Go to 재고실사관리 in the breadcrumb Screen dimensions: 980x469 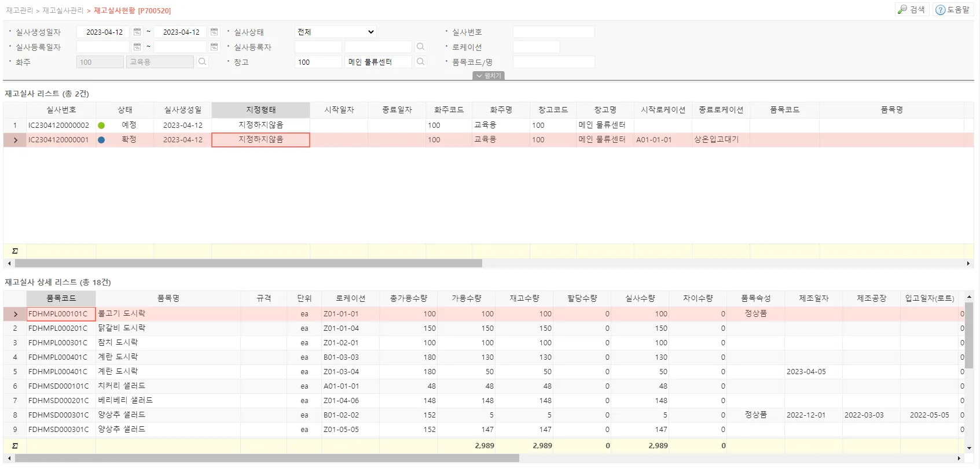tap(63, 10)
